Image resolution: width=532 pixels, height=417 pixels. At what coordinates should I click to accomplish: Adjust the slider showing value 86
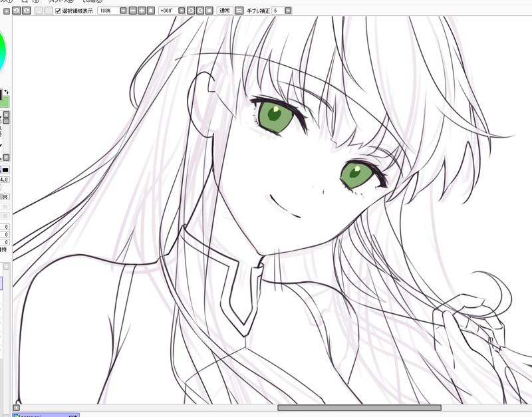point(5,197)
